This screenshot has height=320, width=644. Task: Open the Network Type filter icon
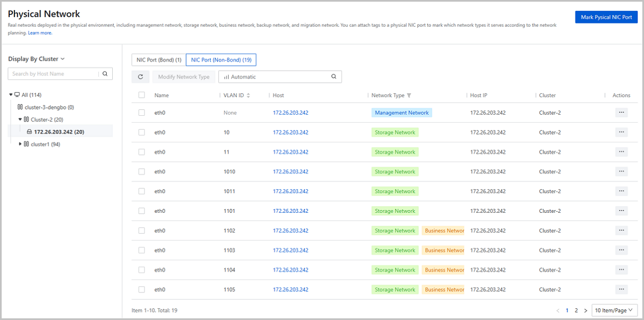(x=409, y=95)
